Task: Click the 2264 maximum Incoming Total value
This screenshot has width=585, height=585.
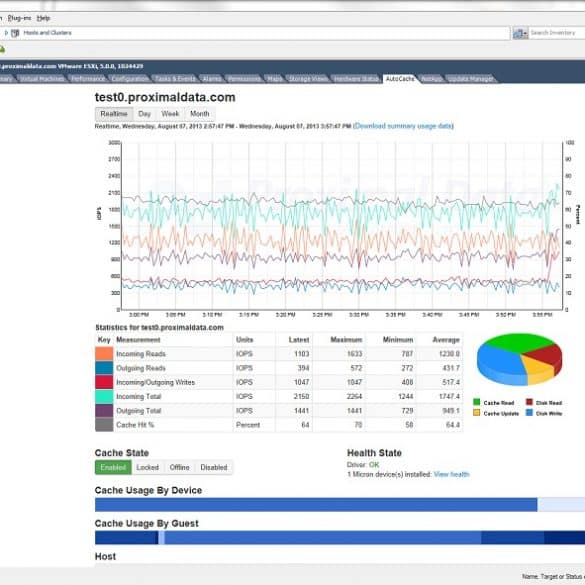Action: click(354, 396)
